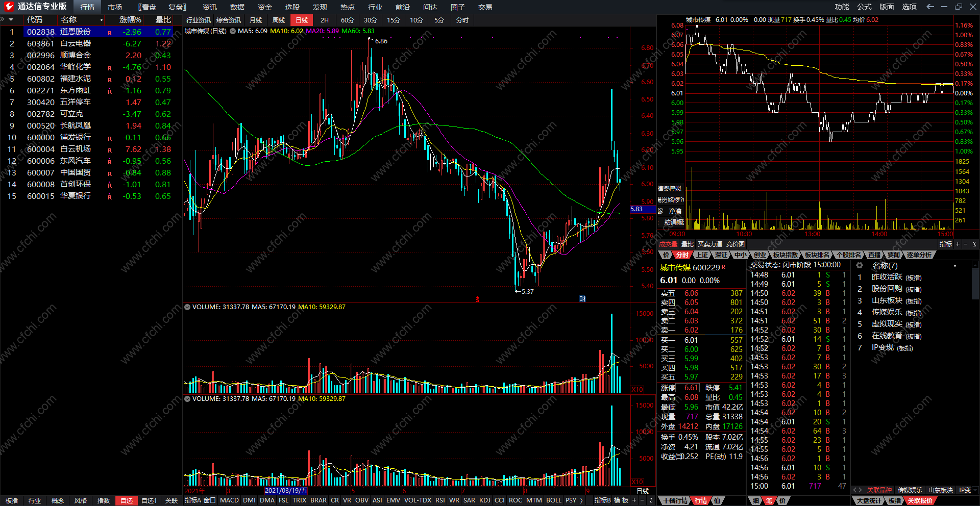This screenshot has width=980, height=506.
Task: Click the back arrow in title bar
Action: pos(930,7)
